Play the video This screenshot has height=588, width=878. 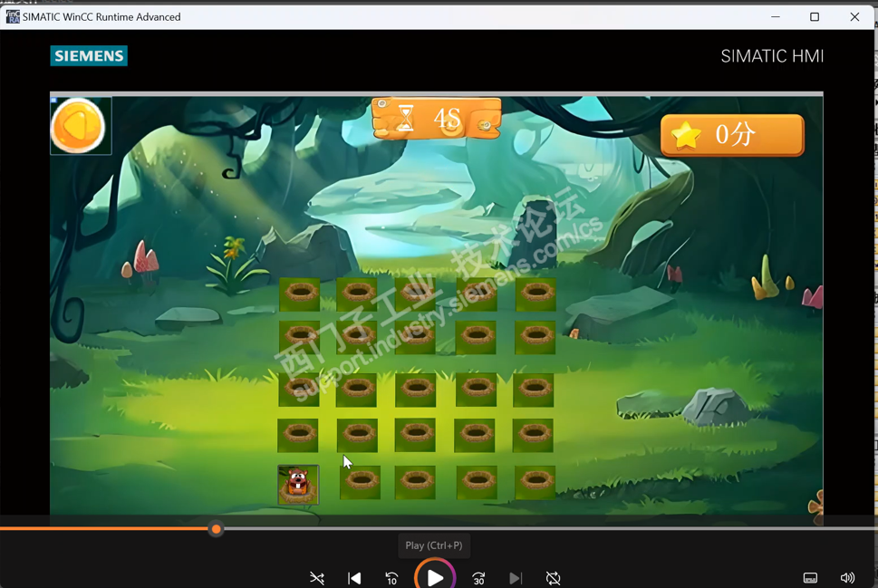(435, 577)
